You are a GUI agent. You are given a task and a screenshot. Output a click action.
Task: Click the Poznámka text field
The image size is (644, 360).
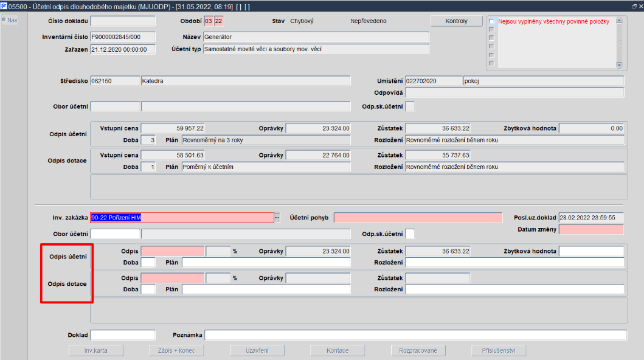[x=415, y=335]
